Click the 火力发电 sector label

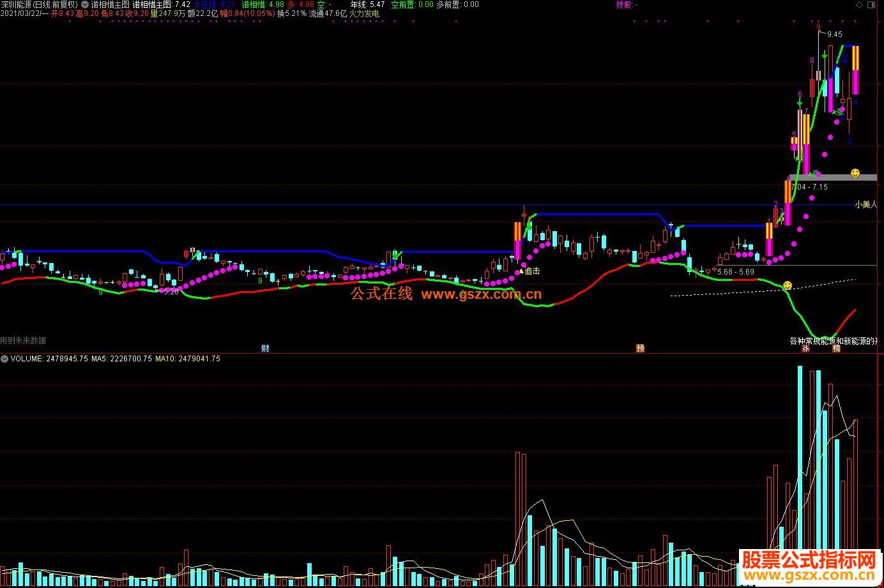364,13
